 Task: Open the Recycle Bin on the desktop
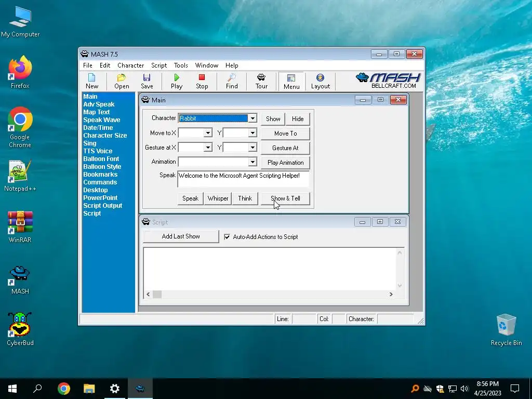[506, 330]
